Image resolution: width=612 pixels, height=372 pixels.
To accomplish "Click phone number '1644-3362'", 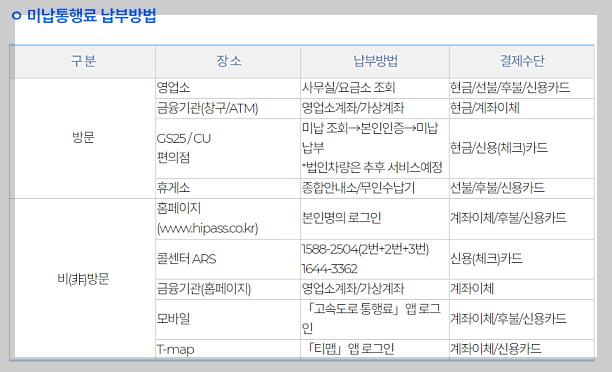I will pyautogui.click(x=329, y=269).
